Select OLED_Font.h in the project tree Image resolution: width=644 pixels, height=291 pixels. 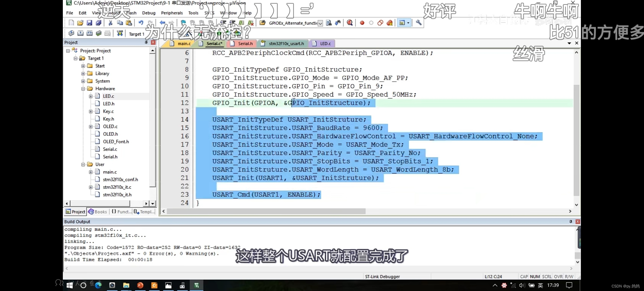click(116, 141)
